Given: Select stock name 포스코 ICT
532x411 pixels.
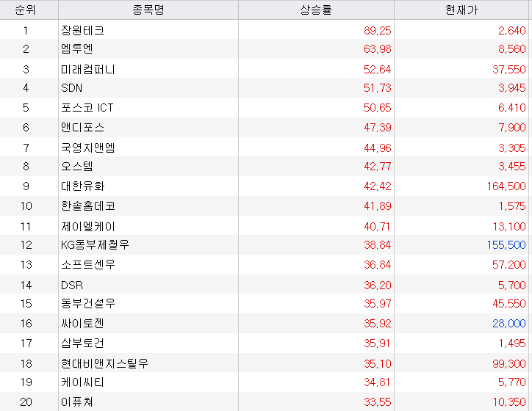Looking at the screenshot, I should point(87,108).
